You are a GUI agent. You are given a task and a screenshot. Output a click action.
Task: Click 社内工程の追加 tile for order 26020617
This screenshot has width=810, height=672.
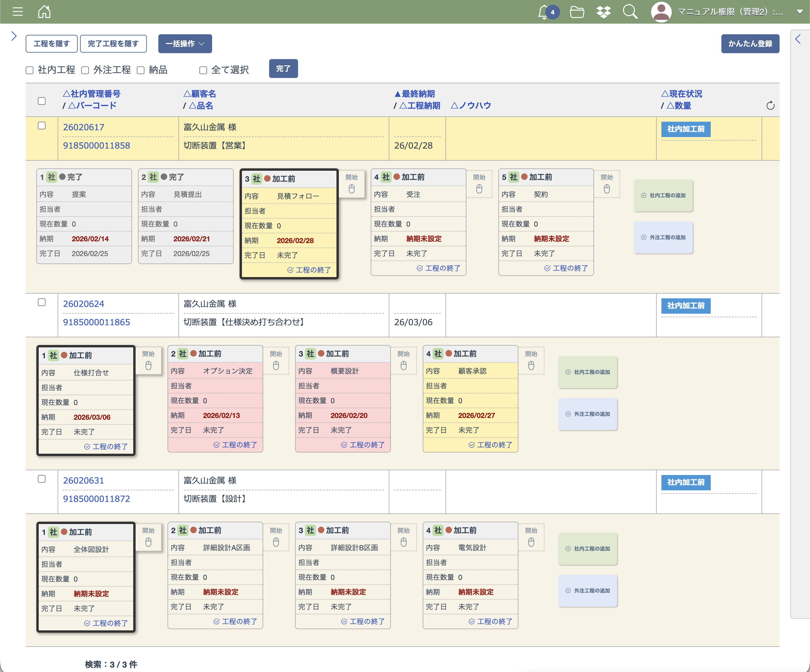tap(663, 196)
